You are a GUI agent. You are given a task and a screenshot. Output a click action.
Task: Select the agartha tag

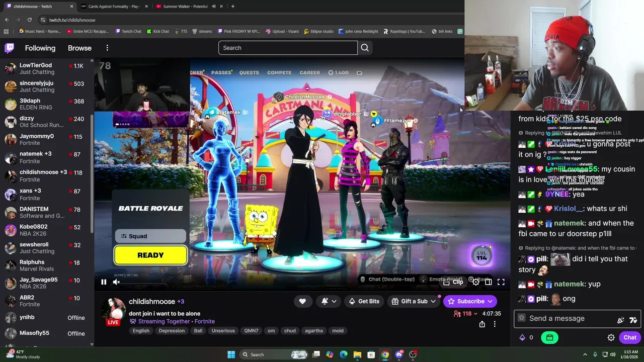(x=313, y=331)
